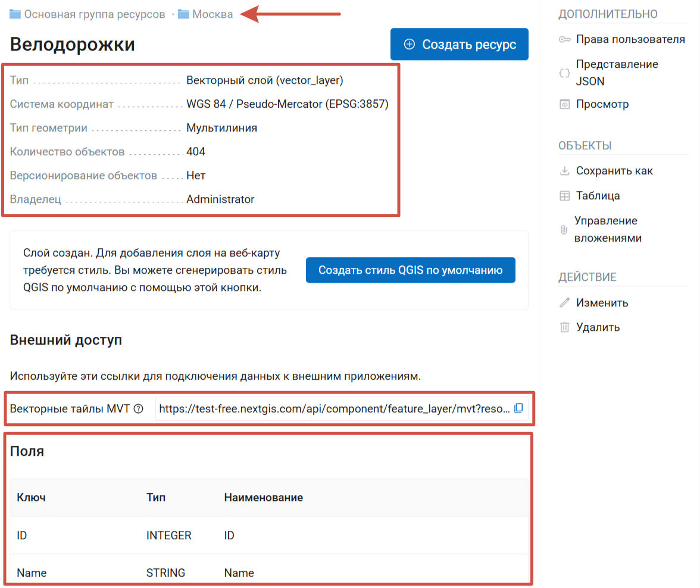
Task: Click the copy icon beside the MVT link
Action: coord(518,408)
